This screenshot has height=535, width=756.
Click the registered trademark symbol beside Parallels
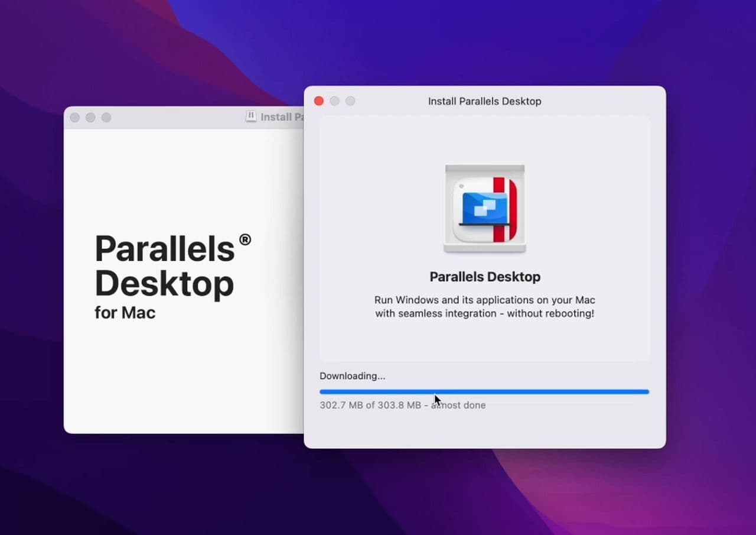(x=245, y=239)
